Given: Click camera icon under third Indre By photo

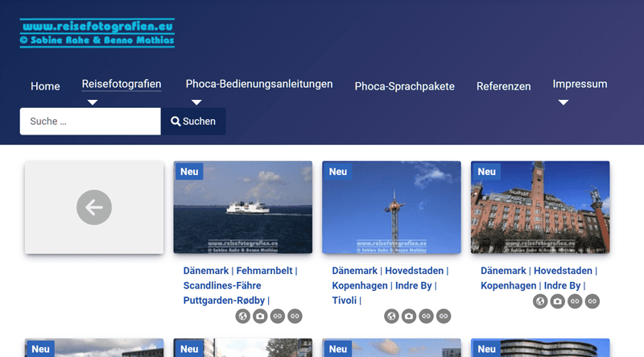Looking at the screenshot, I should click(558, 301).
